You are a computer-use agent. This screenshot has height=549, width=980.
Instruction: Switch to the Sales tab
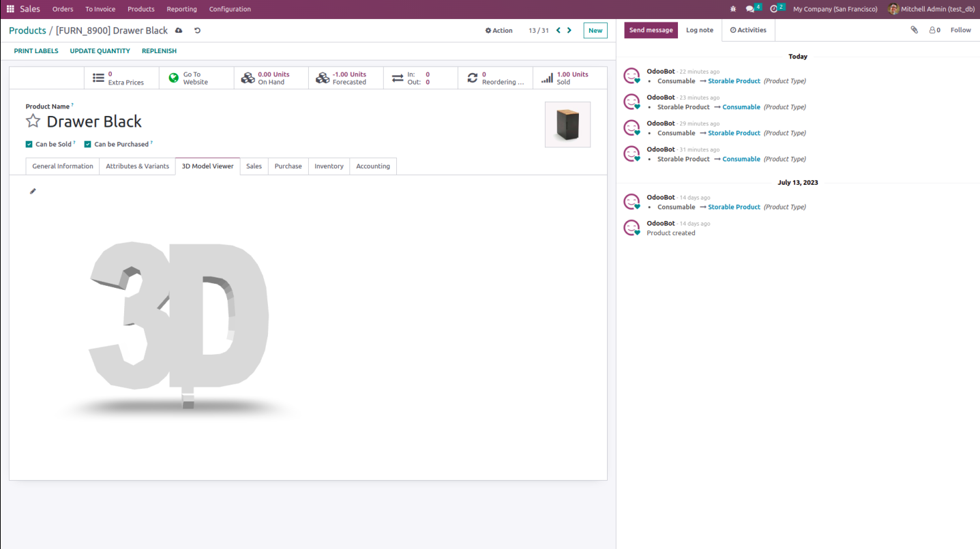click(254, 166)
